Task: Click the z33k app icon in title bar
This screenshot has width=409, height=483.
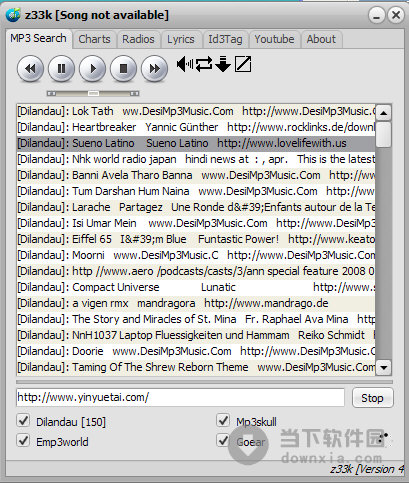Action: [x=13, y=15]
